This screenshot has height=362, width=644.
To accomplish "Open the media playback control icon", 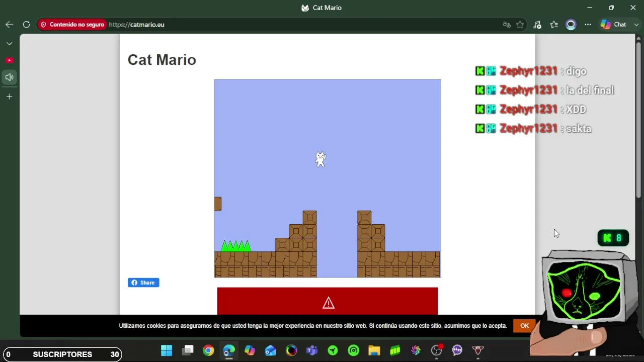I will click(537, 25).
